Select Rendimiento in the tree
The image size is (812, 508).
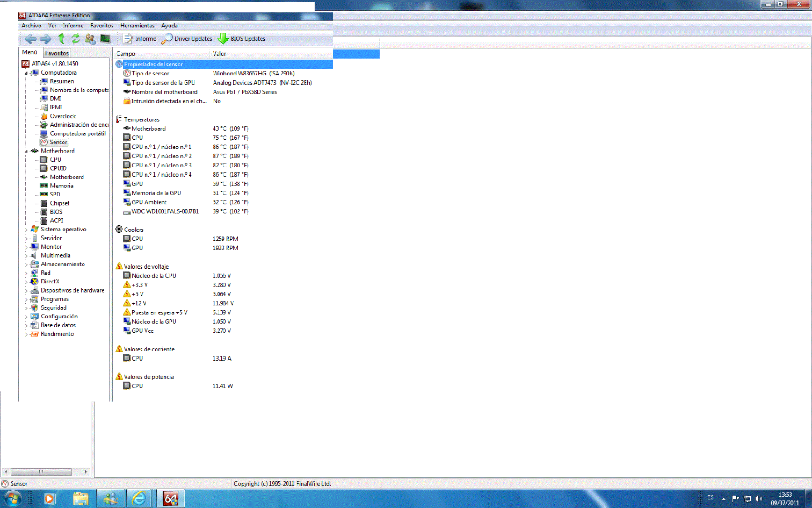point(57,334)
